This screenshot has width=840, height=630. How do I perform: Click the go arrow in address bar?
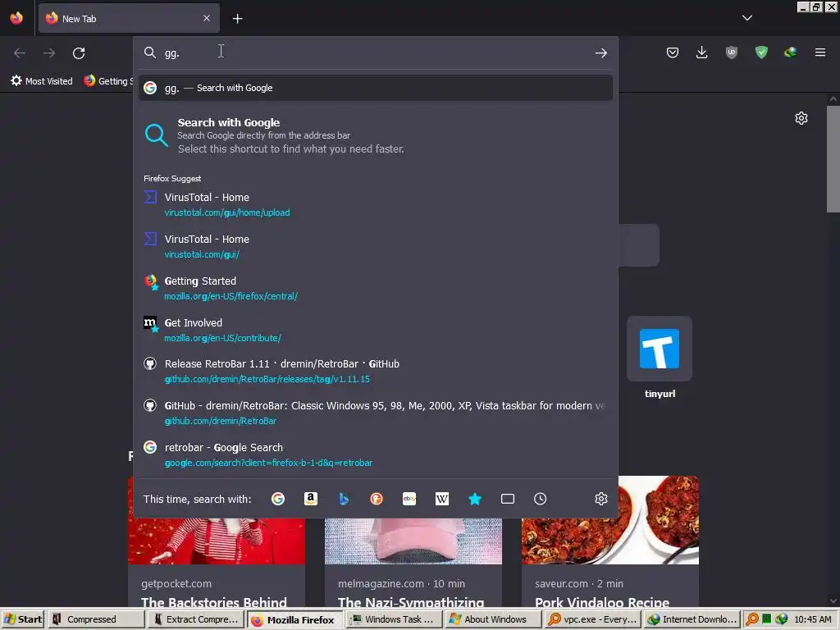601,52
